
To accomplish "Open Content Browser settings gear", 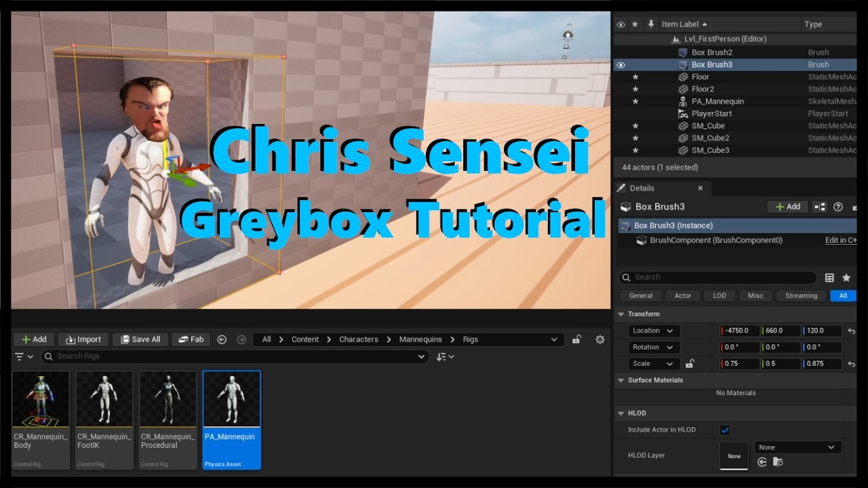I will pos(600,340).
